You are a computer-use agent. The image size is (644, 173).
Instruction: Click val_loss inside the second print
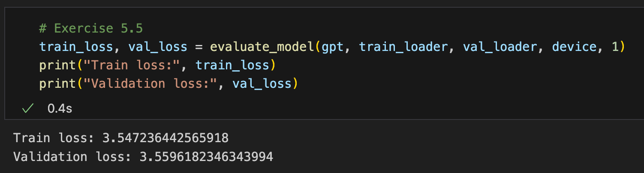pyautogui.click(x=262, y=84)
